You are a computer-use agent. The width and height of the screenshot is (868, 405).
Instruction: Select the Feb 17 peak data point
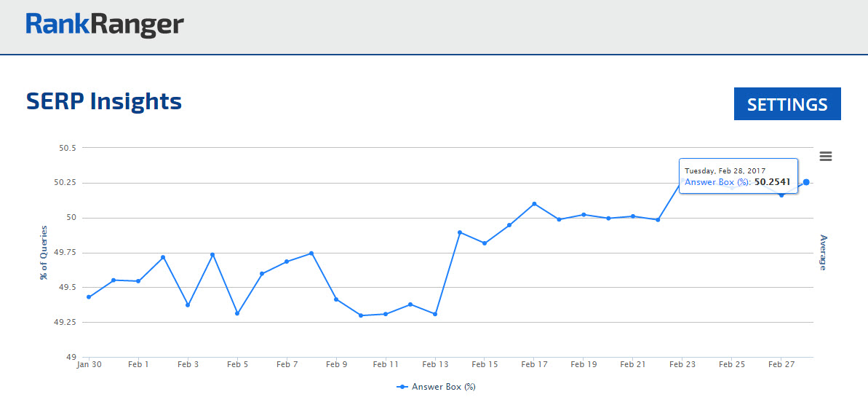click(534, 204)
